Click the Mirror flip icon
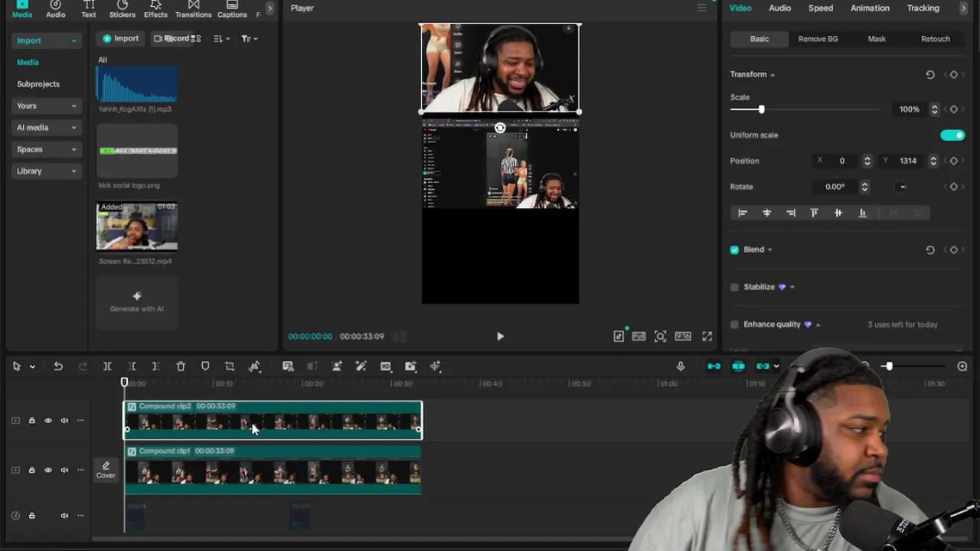Image resolution: width=980 pixels, height=551 pixels. point(255,367)
